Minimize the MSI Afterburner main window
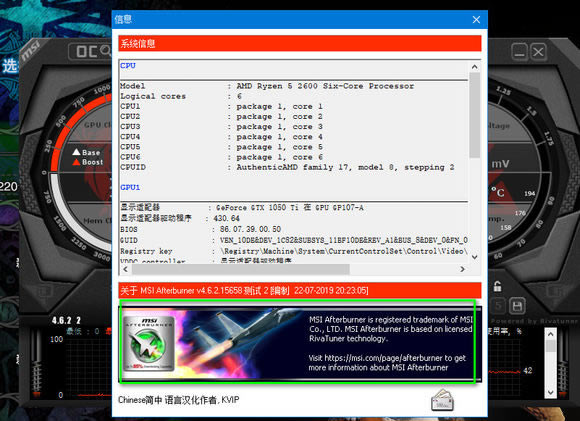 click(519, 51)
